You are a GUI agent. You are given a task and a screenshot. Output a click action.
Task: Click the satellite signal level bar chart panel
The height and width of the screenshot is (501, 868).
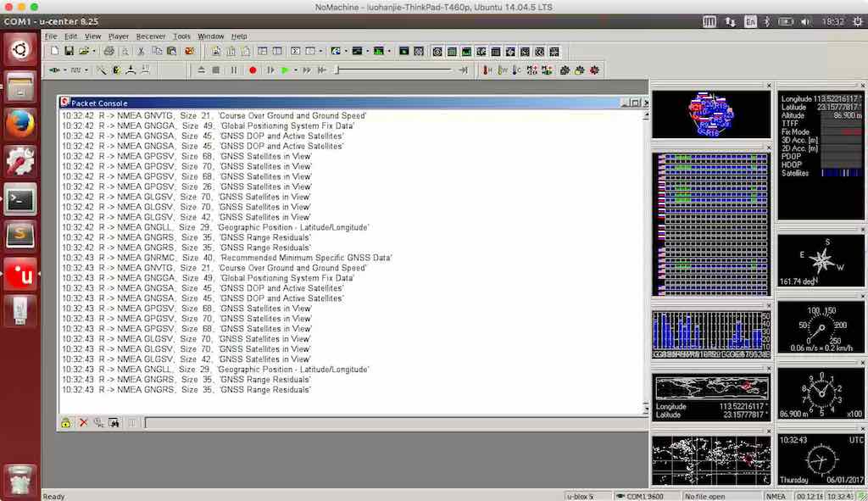click(x=711, y=334)
